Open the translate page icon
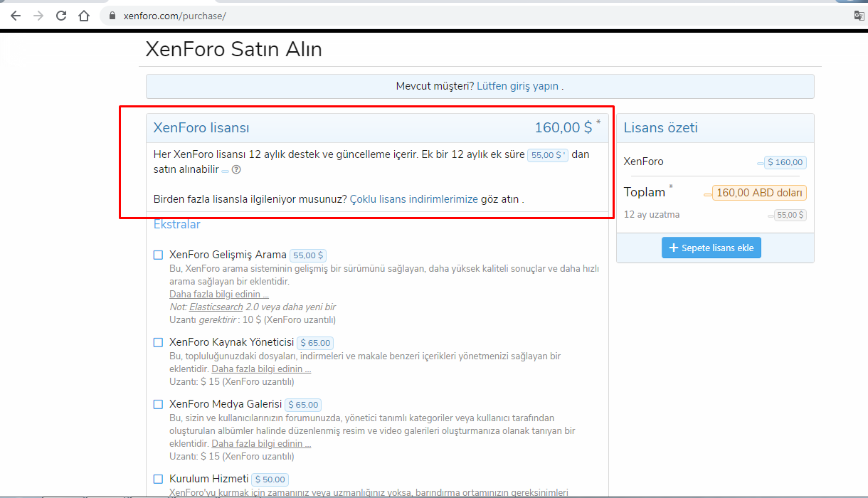 click(859, 16)
